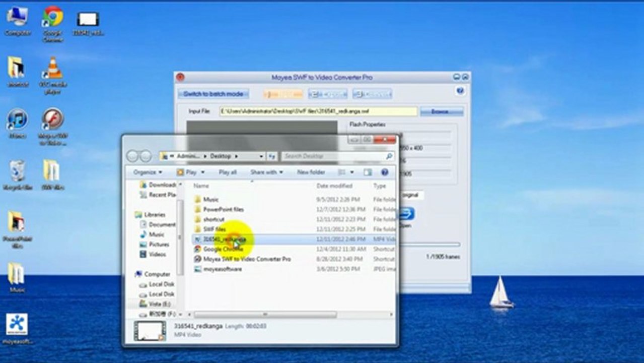Select Videos under Libraries

[154, 255]
